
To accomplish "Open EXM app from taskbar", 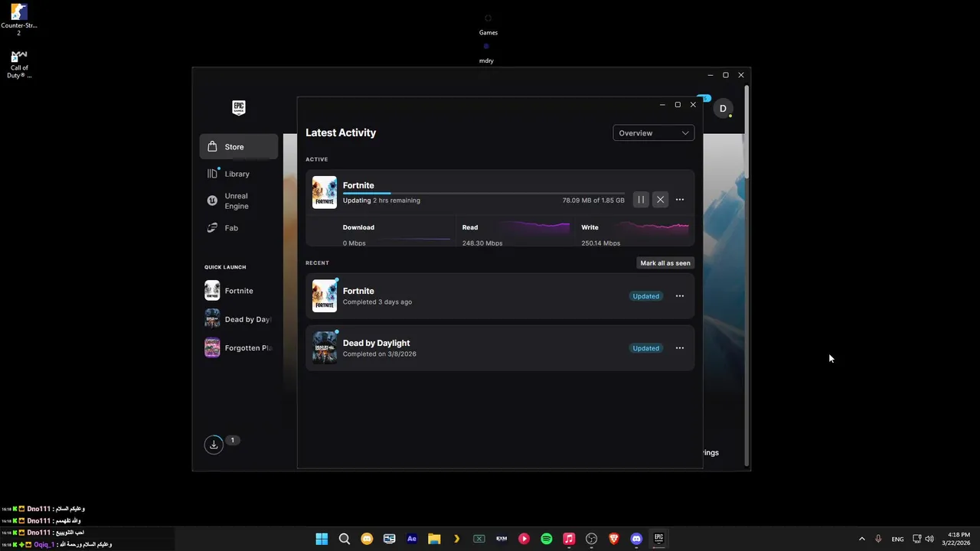I will tap(501, 539).
